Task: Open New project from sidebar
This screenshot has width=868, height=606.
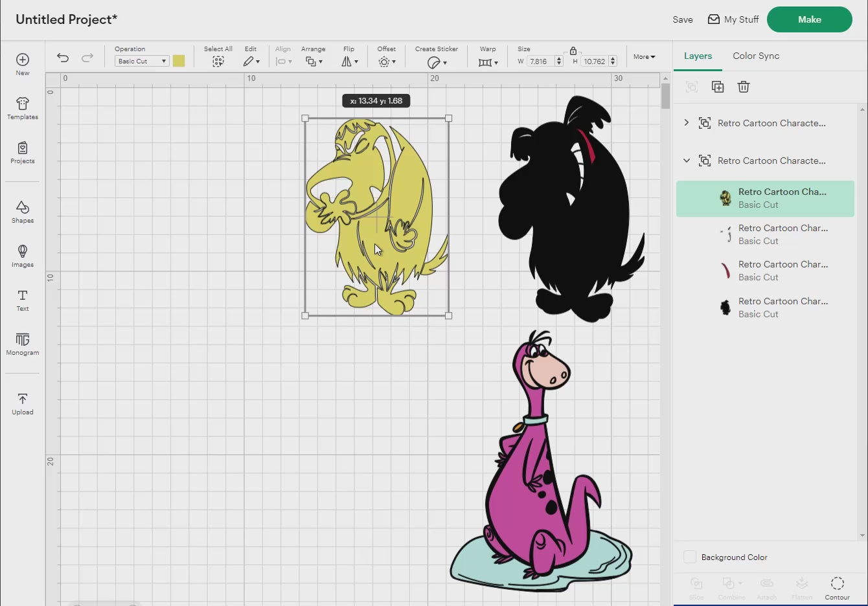Action: (x=23, y=64)
